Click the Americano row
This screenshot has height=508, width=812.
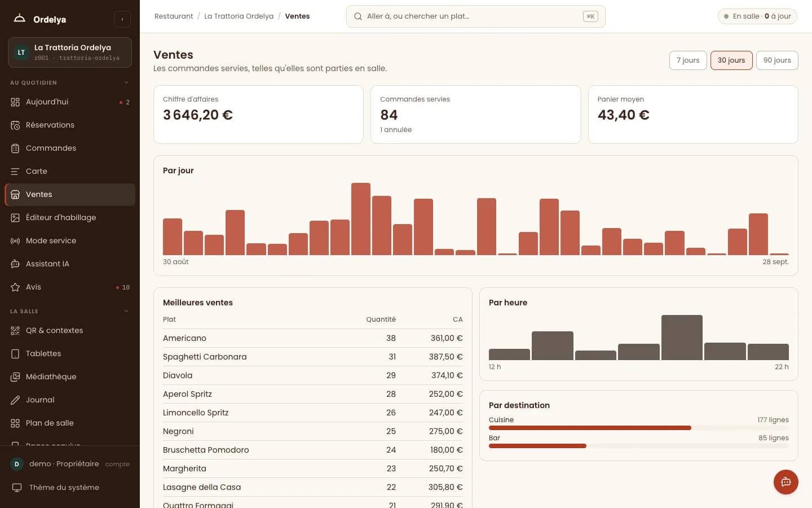coord(312,338)
